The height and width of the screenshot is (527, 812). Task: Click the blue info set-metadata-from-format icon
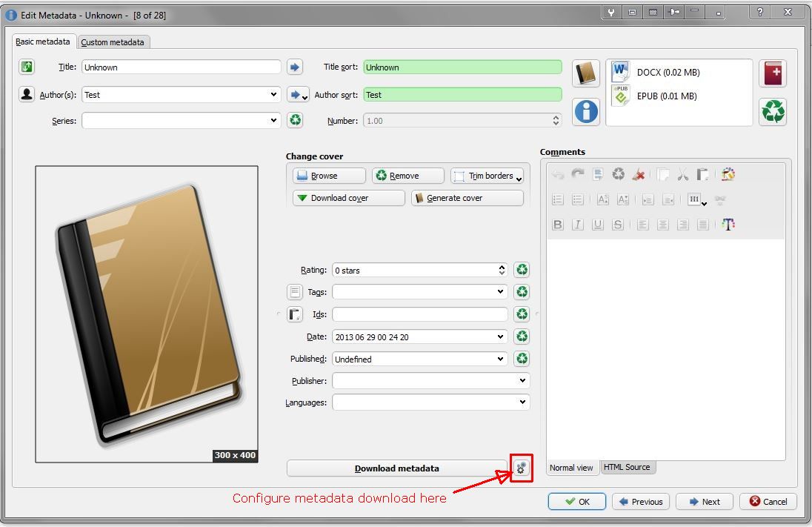coord(586,111)
